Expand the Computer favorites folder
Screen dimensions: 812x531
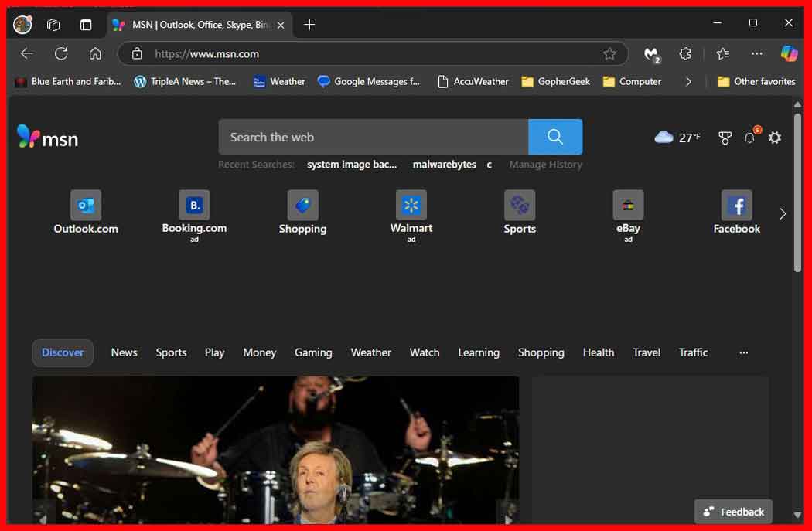click(633, 82)
